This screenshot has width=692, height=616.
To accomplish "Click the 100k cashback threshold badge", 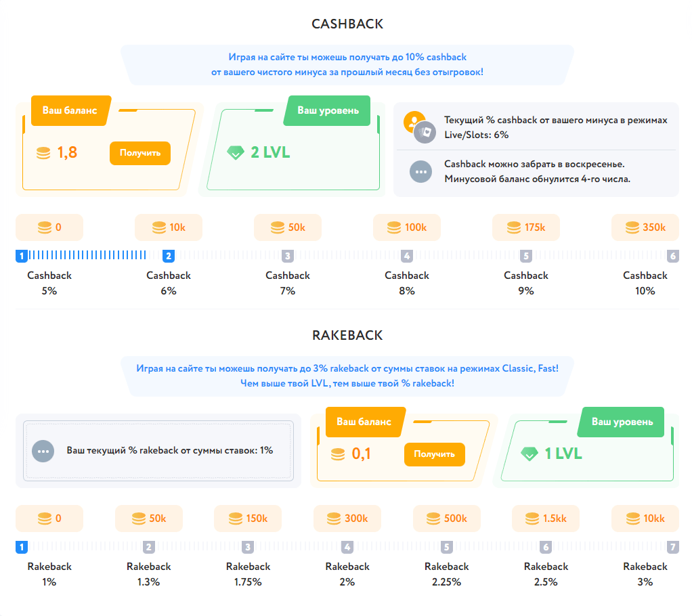I will click(x=406, y=227).
